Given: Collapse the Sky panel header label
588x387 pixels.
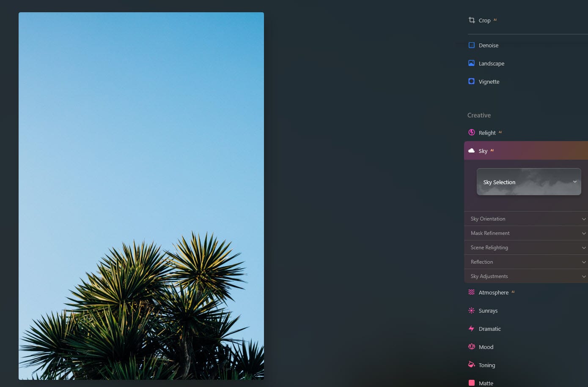Looking at the screenshot, I should 483,151.
